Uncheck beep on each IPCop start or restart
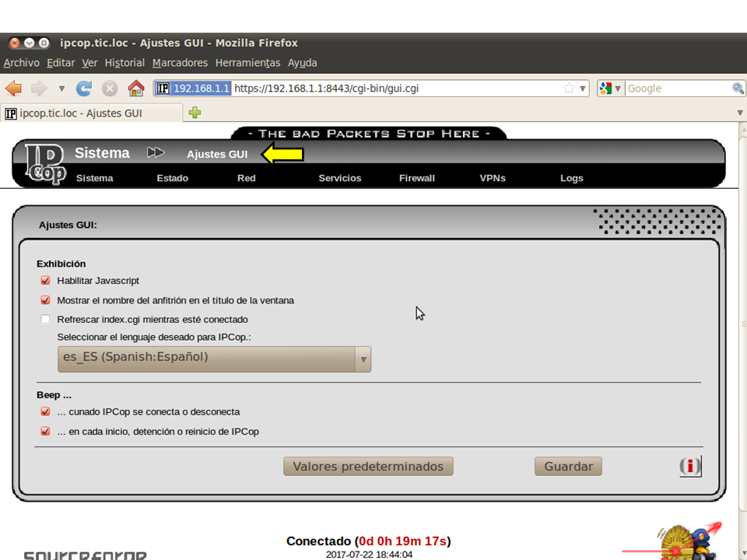Viewport: 747px width, 560px height. (45, 432)
